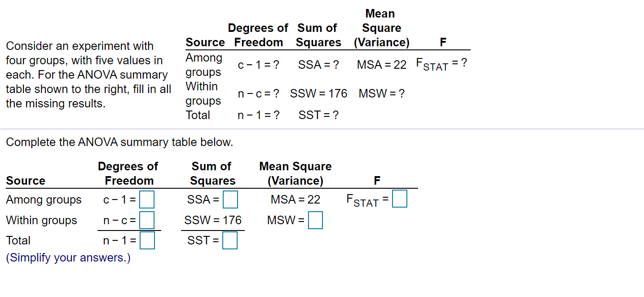Viewport: 644px width, 297px height.
Task: Select the MSA = 22 value
Action: point(296,199)
